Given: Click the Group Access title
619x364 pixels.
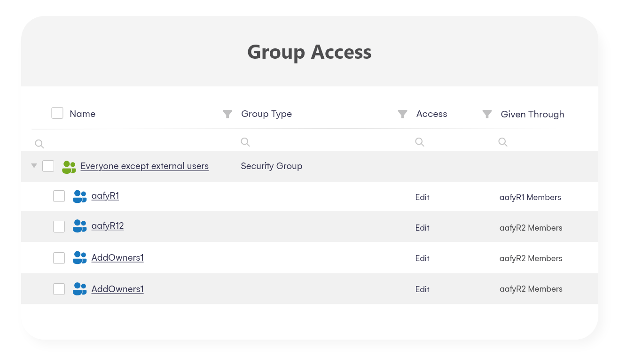Looking at the screenshot, I should coord(309,52).
